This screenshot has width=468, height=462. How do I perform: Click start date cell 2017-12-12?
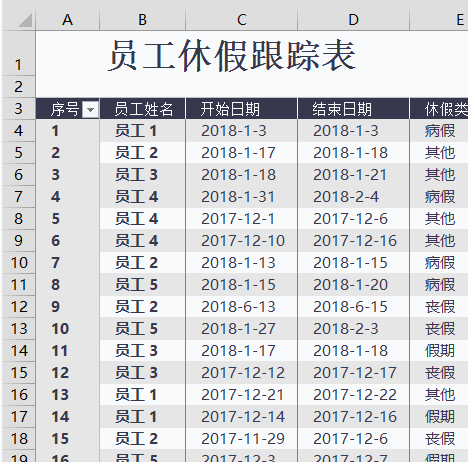click(242, 373)
